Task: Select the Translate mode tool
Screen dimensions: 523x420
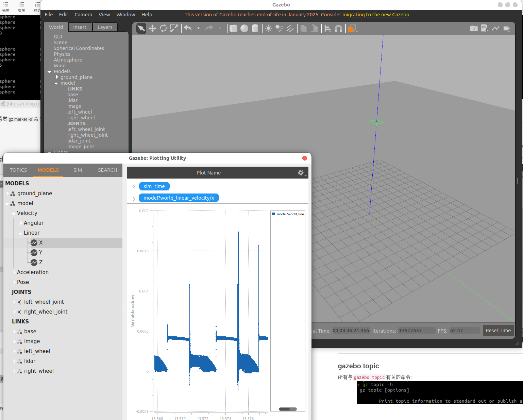Action: tap(152, 29)
